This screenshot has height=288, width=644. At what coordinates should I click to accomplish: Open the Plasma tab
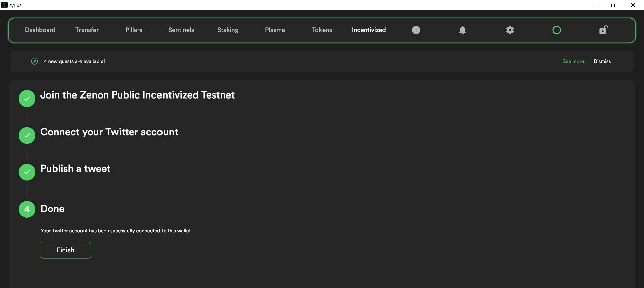[275, 30]
